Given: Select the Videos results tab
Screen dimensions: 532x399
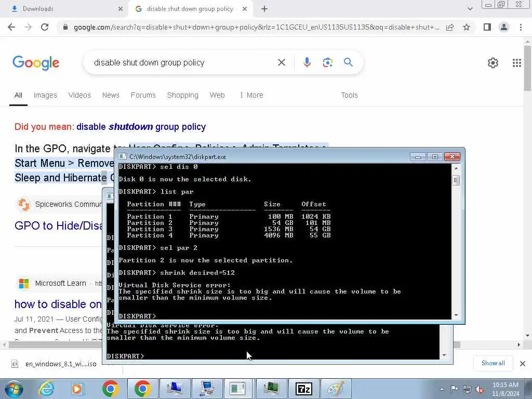Looking at the screenshot, I should pyautogui.click(x=79, y=96).
